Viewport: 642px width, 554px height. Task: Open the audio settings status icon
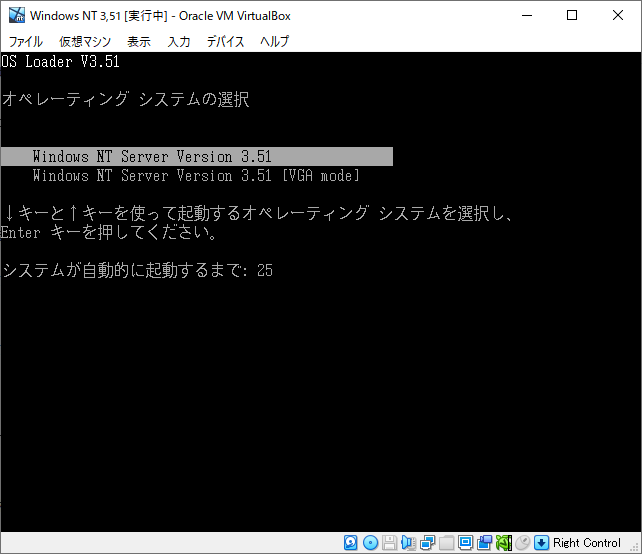coord(409,543)
